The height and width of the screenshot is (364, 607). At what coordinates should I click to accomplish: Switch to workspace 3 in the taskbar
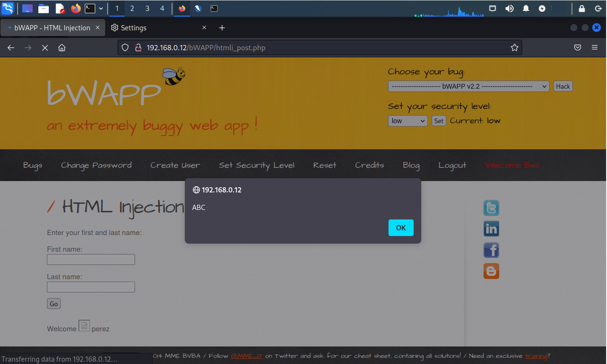(147, 9)
